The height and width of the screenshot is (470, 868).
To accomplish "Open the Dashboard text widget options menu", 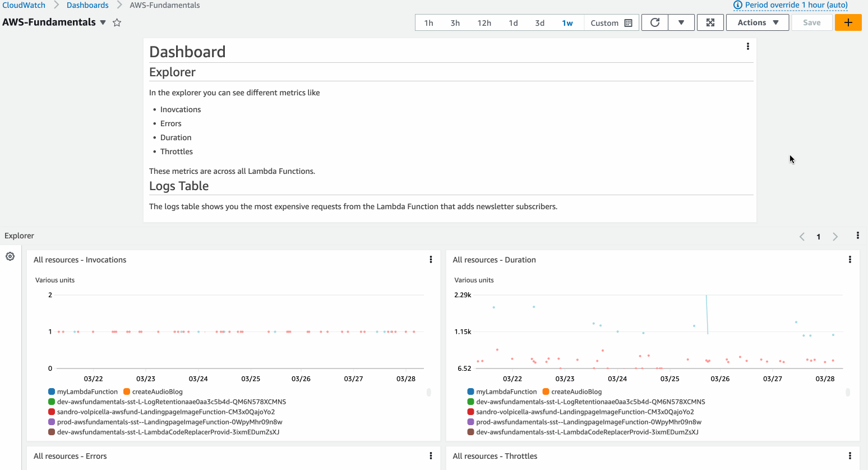I will [748, 46].
